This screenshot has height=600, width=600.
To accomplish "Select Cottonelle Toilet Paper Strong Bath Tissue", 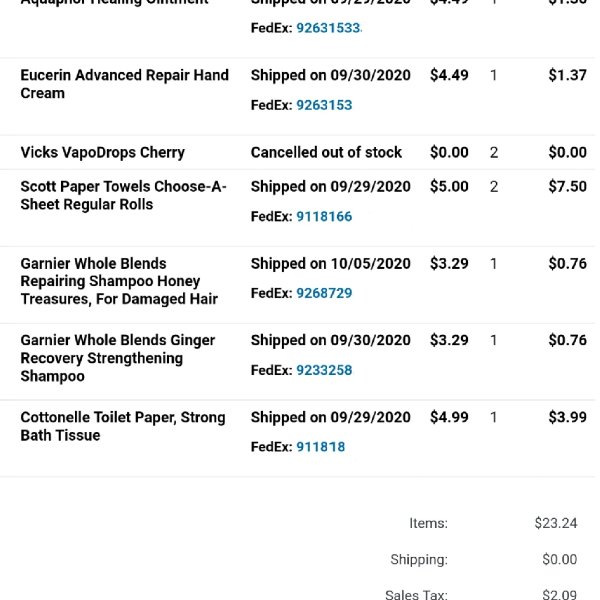I will (123, 426).
